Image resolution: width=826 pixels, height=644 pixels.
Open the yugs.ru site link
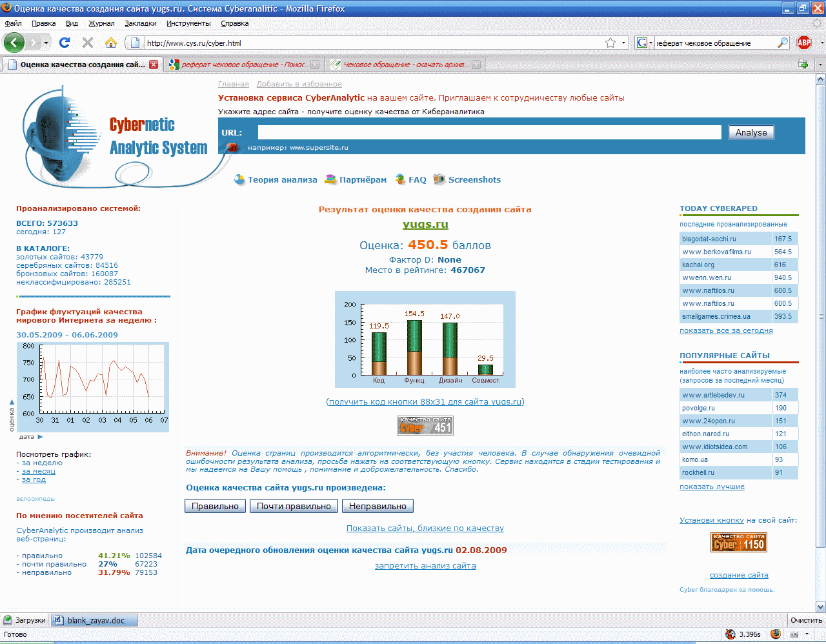click(425, 225)
